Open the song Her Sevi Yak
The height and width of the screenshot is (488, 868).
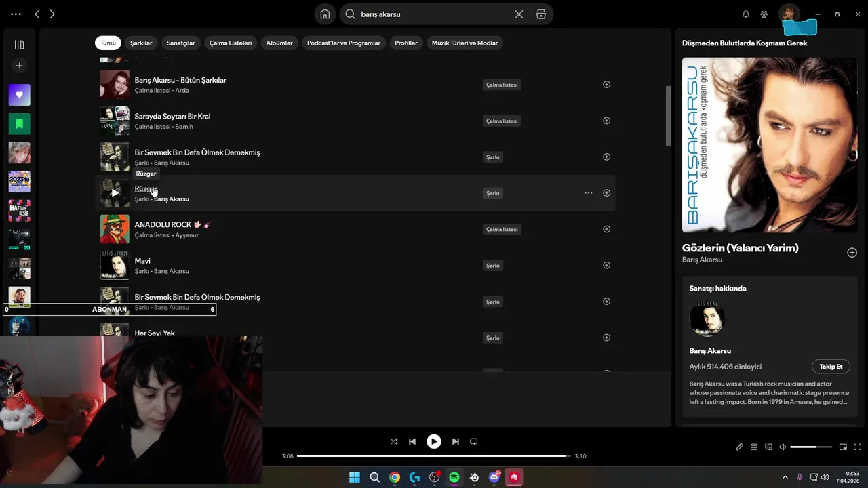[x=155, y=333]
